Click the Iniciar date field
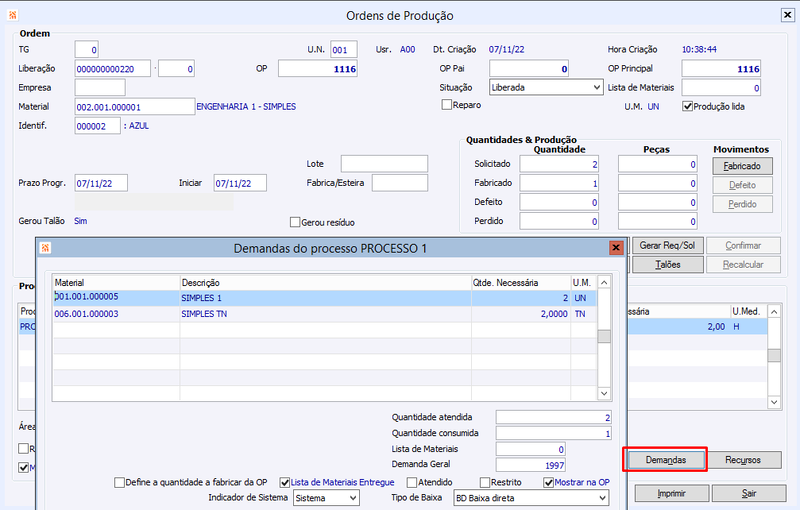Screen dimensions: 800x510 tap(240, 183)
